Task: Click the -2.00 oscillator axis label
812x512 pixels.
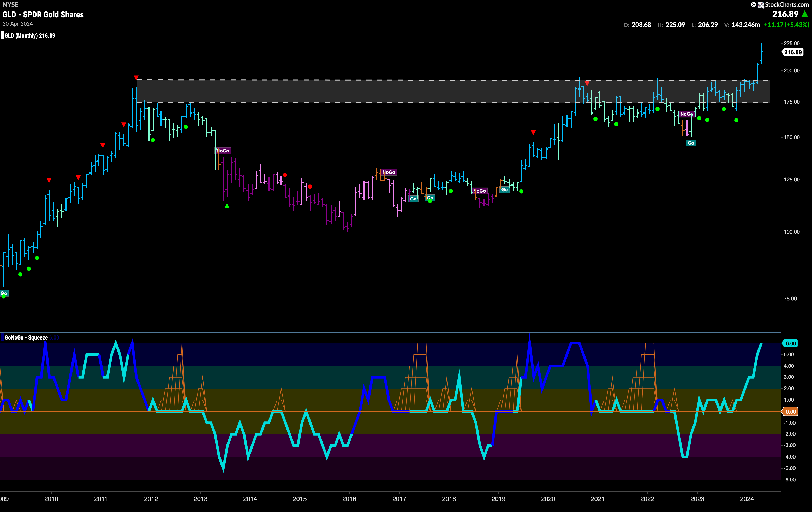Action: click(789, 434)
